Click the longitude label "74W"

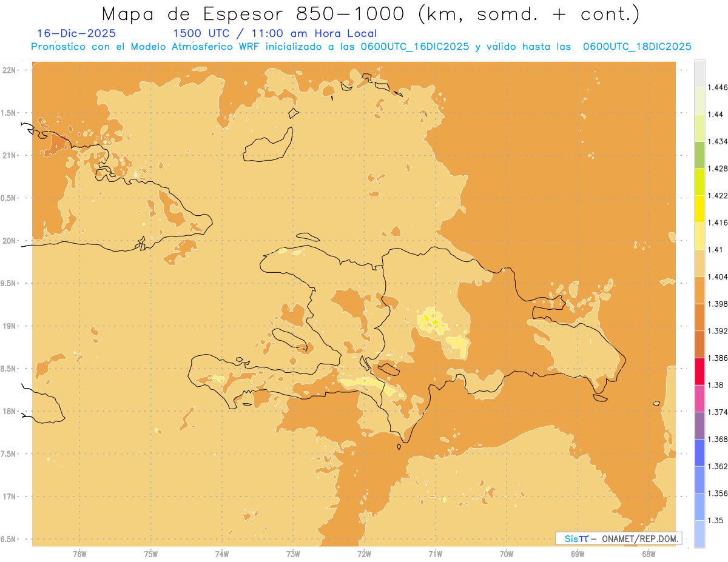click(x=222, y=554)
